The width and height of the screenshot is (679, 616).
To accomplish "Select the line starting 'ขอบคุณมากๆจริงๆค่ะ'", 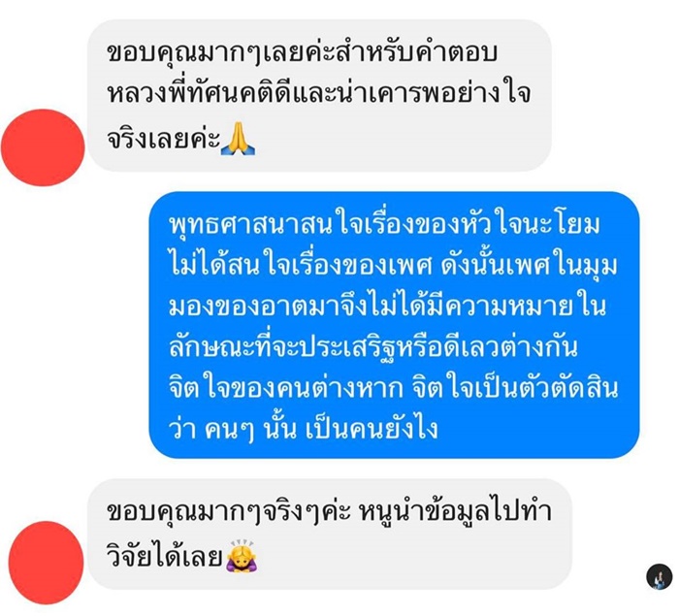I will [x=329, y=513].
